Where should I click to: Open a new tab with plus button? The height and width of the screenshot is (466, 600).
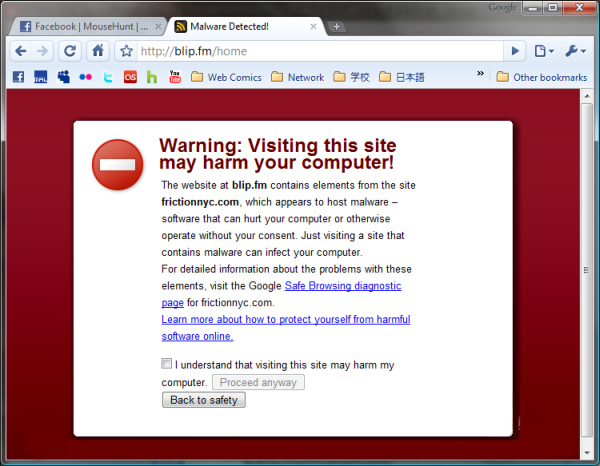337,27
